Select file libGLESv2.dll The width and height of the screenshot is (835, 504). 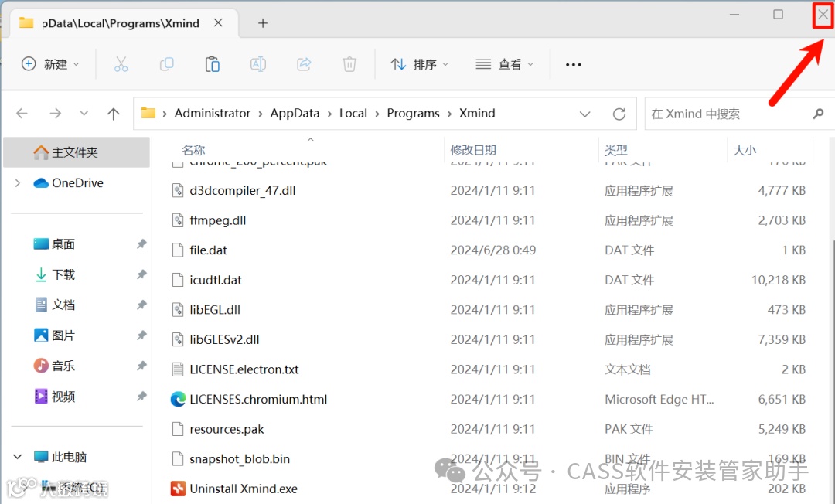point(224,339)
